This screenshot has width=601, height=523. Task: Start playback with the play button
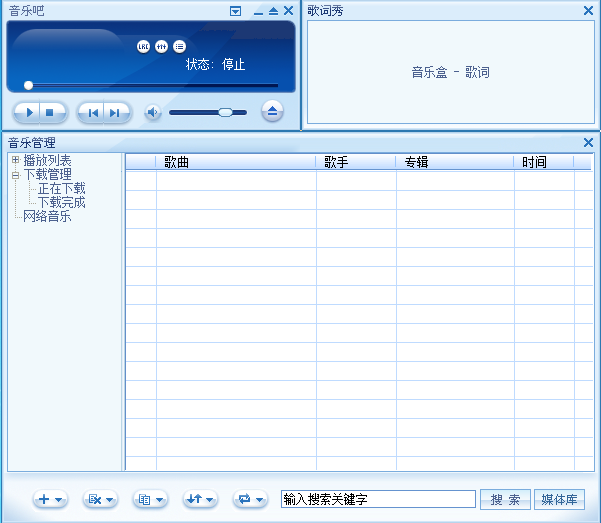28,113
